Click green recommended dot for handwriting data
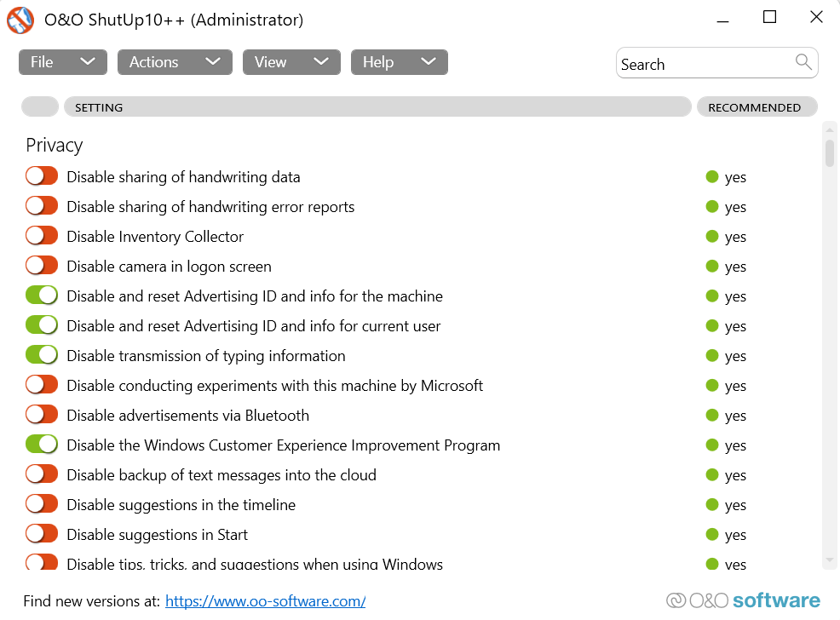Viewport: 840px width, 620px height. (x=712, y=177)
